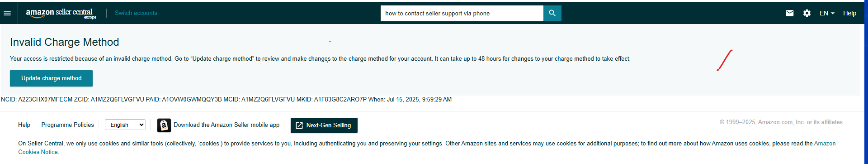Click the Amazon Seller app icon

click(164, 125)
